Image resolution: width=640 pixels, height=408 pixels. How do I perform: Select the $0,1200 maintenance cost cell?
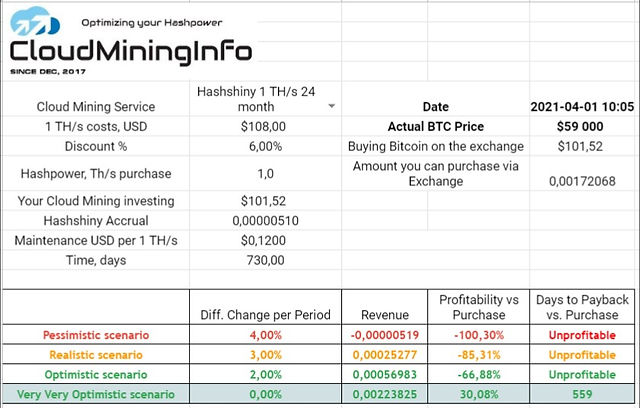264,240
